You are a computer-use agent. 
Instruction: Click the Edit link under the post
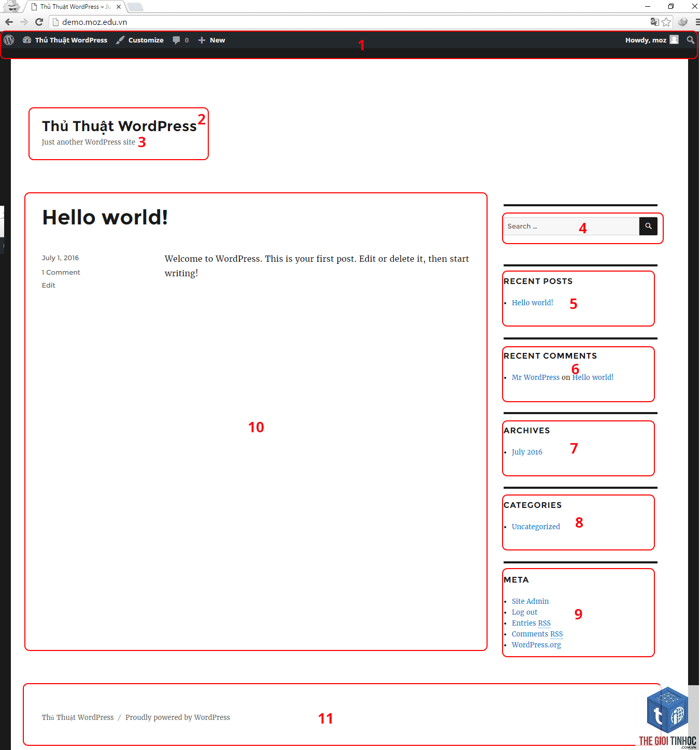48,285
